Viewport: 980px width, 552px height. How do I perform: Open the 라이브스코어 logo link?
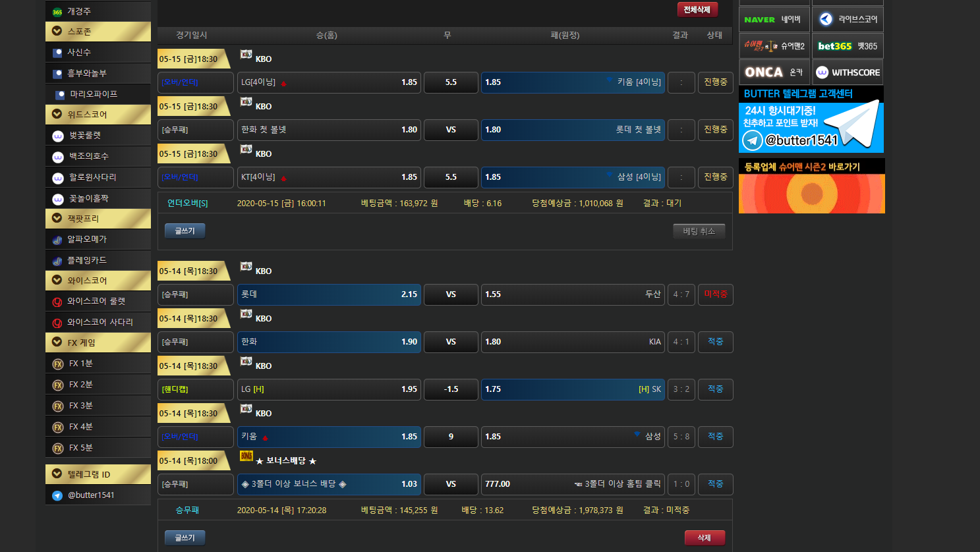point(826,19)
